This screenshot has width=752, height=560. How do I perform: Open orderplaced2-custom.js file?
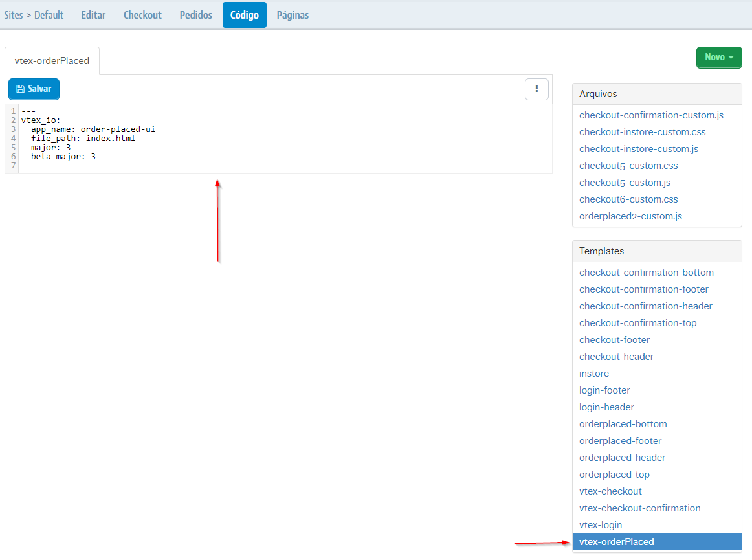(630, 216)
